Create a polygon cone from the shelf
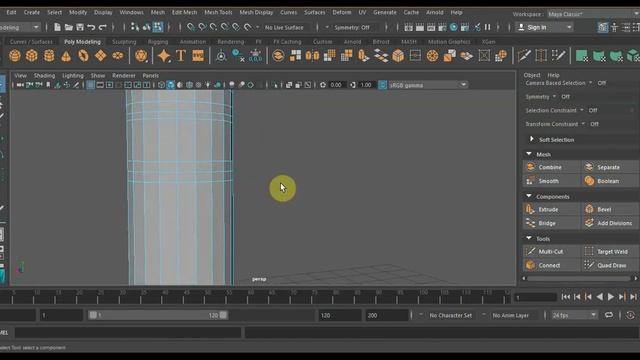Screen dimensions: 640x360 pyautogui.click(x=66, y=56)
